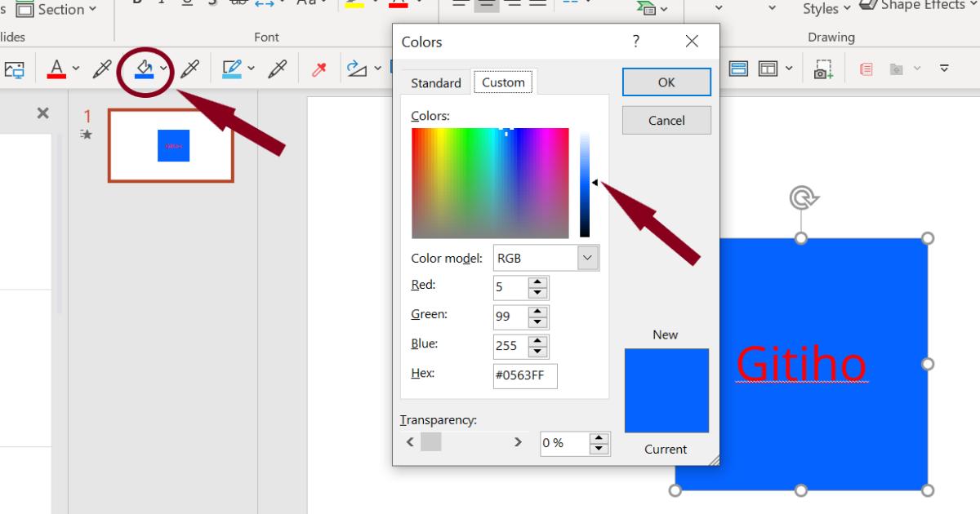
Task: Decrease the Red value with down spinner
Action: pyautogui.click(x=537, y=293)
